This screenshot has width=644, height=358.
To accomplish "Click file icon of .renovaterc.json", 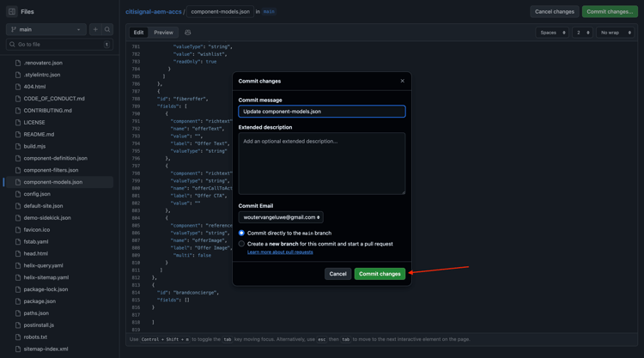I will [18, 63].
